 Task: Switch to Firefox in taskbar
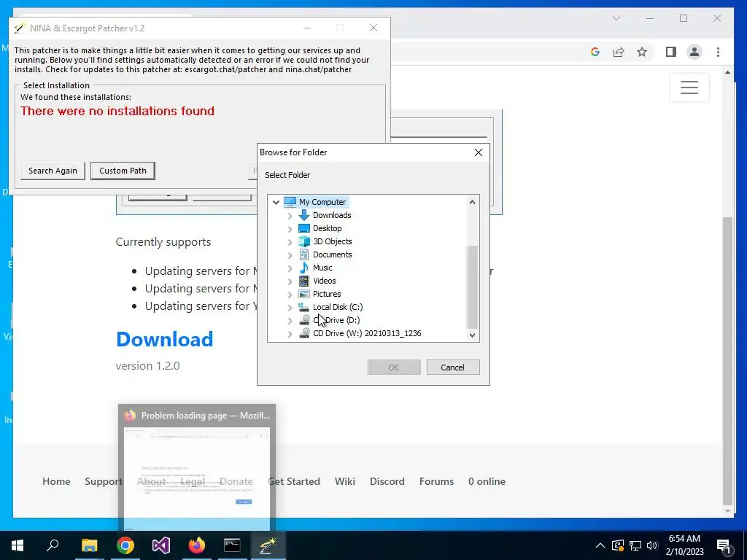click(x=197, y=545)
